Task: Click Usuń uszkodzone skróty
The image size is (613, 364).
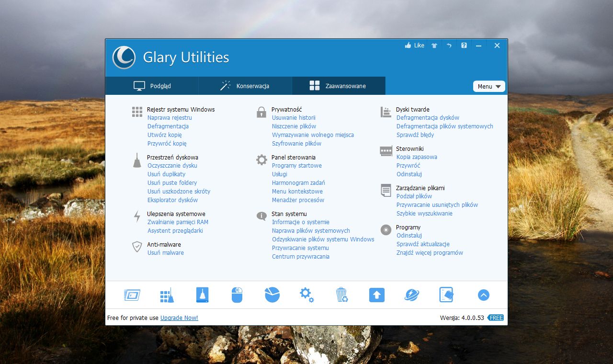Action: [179, 191]
